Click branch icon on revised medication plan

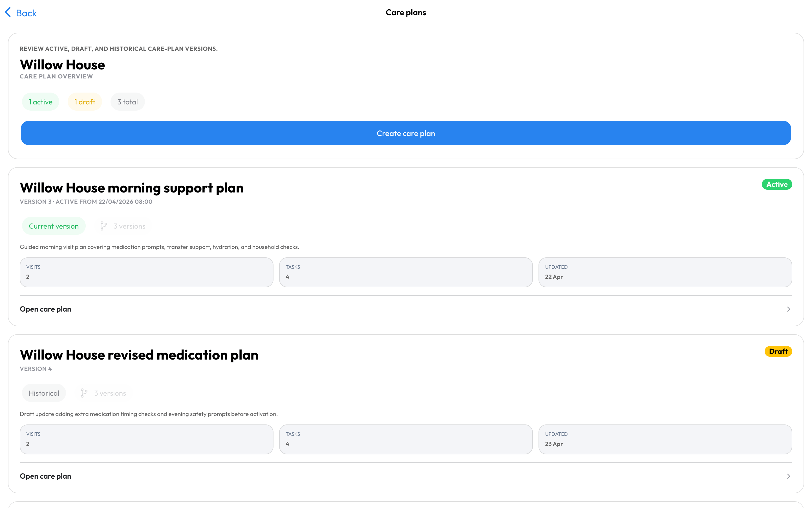(x=84, y=393)
